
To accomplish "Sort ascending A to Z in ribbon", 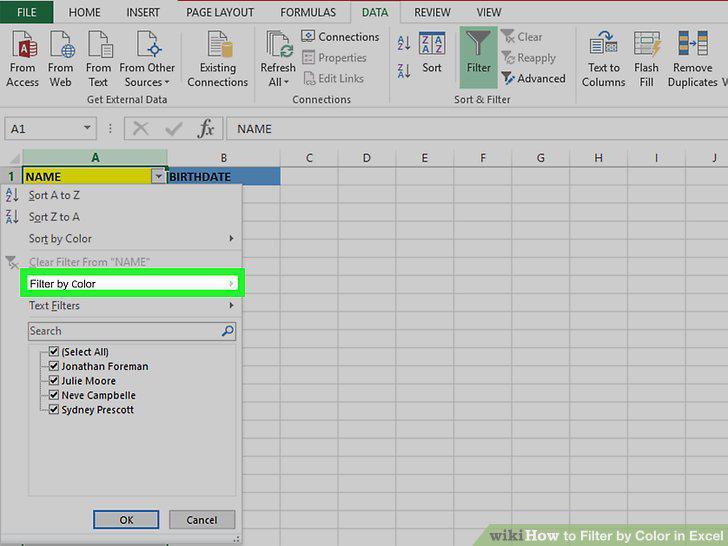I will click(404, 43).
